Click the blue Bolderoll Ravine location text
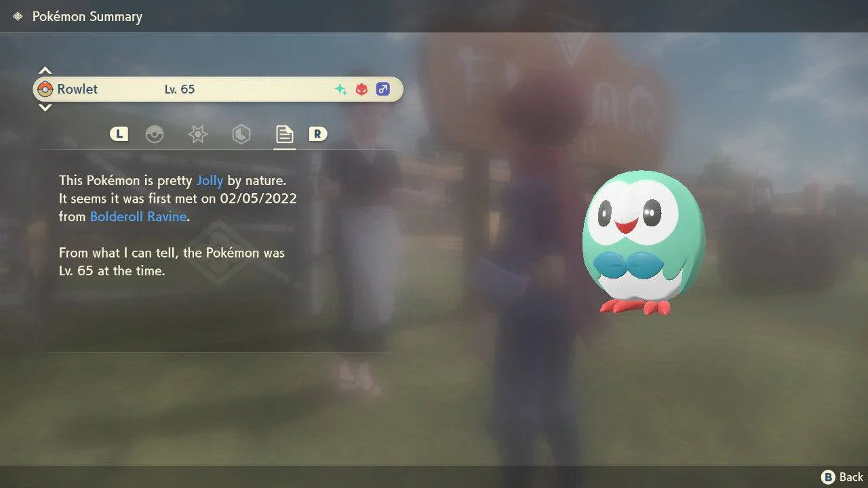The height and width of the screenshot is (488, 868). (139, 217)
